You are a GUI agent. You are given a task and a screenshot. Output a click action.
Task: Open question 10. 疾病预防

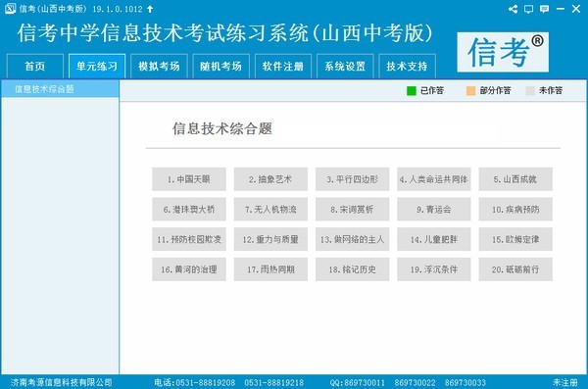(x=515, y=210)
